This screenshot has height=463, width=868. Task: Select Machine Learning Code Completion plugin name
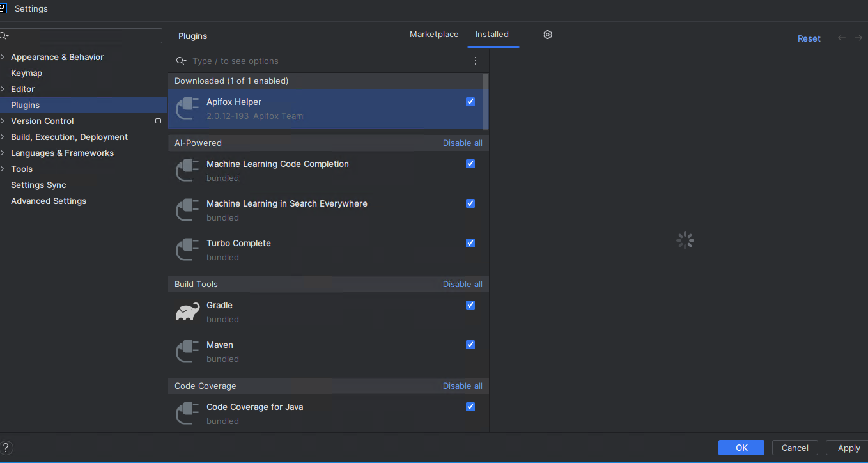coord(277,164)
